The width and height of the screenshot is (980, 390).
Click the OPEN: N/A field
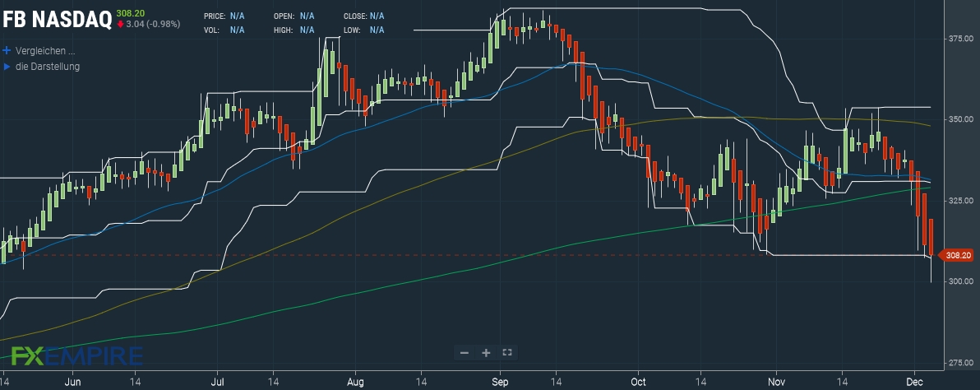click(x=294, y=16)
